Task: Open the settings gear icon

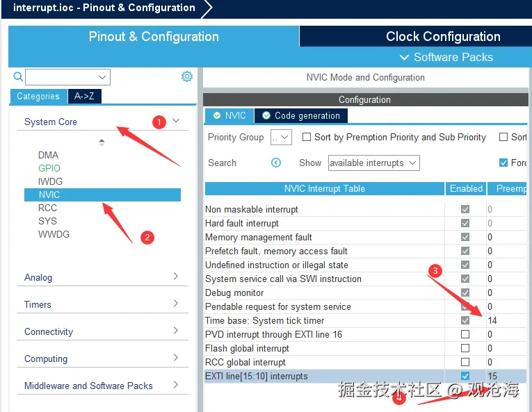Action: [186, 76]
